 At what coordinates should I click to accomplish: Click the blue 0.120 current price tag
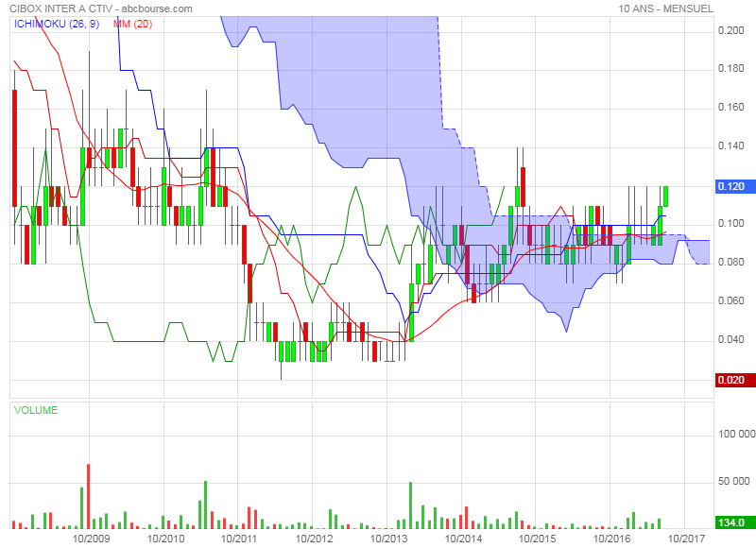734,186
